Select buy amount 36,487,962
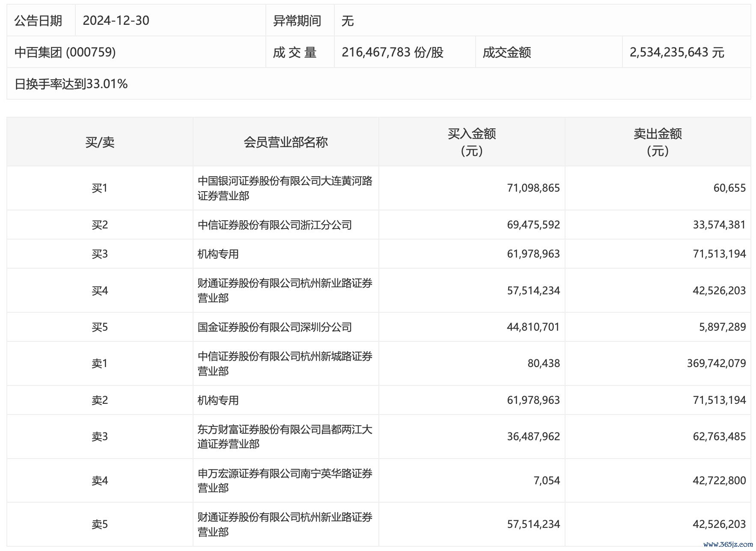 (533, 436)
